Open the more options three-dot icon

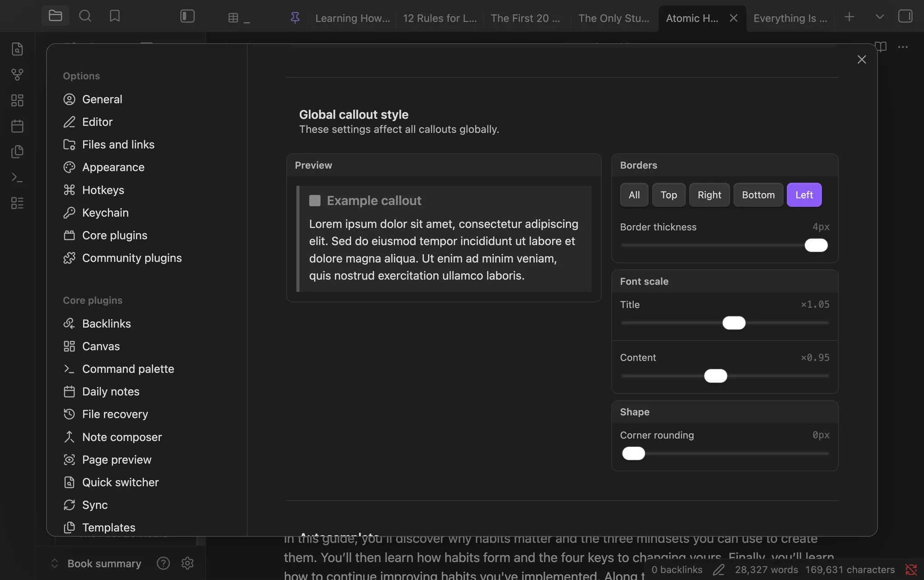(903, 46)
